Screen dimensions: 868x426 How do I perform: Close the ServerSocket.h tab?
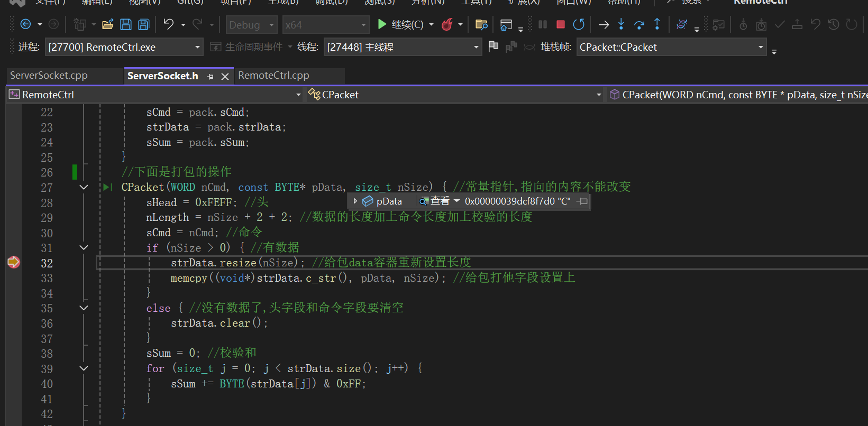point(225,77)
